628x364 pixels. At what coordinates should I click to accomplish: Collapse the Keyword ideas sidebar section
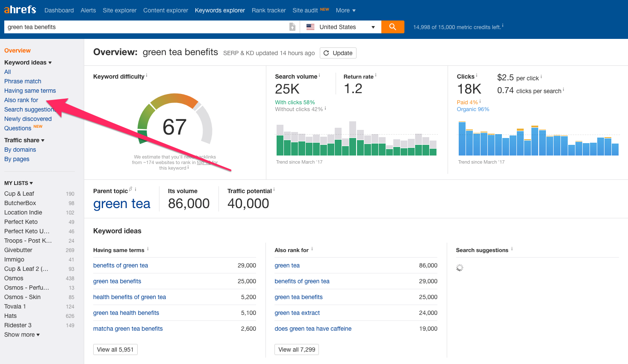pyautogui.click(x=28, y=62)
